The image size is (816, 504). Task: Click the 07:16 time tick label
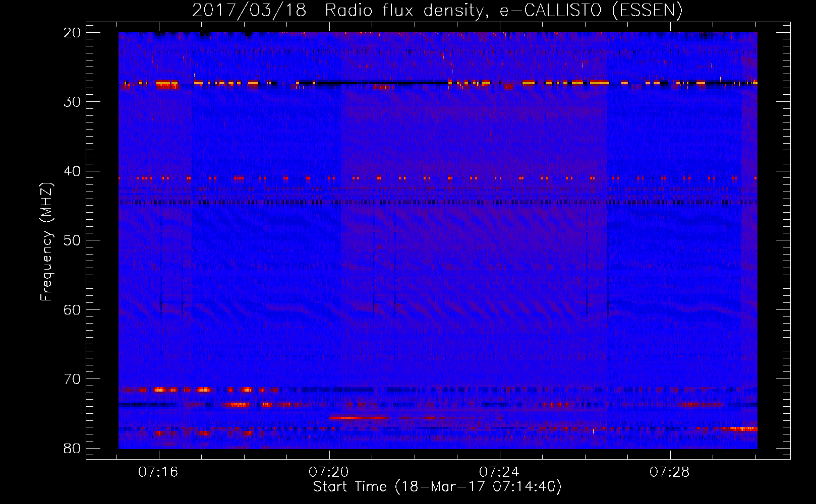[158, 472]
